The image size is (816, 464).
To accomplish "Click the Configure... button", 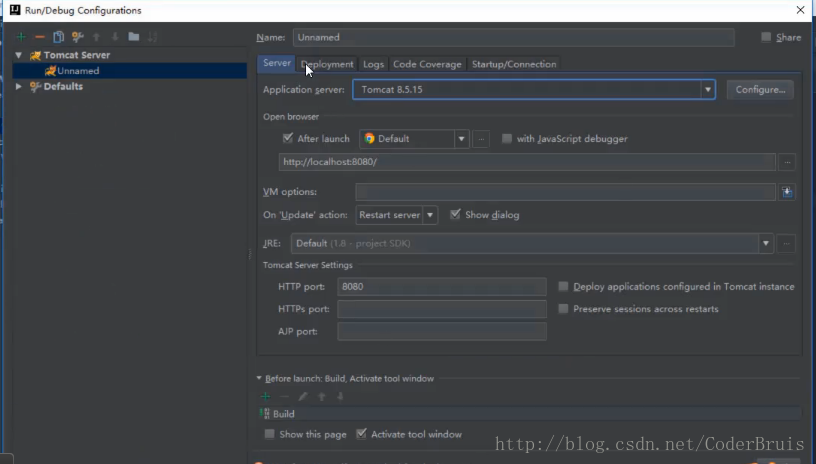I will pyautogui.click(x=760, y=89).
